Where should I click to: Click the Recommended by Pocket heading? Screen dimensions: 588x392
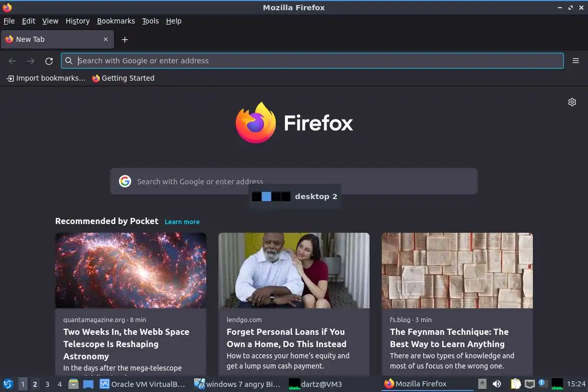click(x=107, y=222)
